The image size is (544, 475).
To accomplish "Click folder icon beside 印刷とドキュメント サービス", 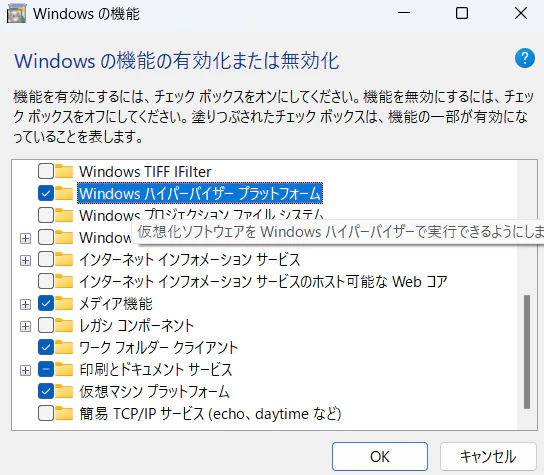I will pos(64,370).
